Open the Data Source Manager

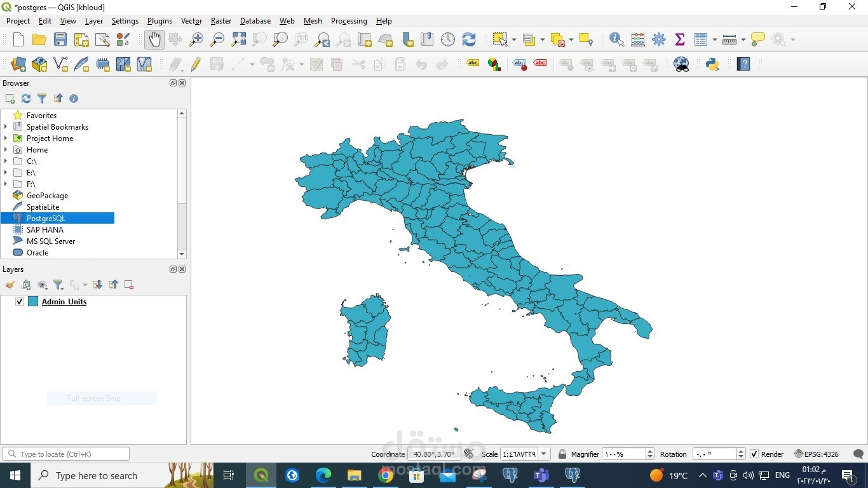coord(18,64)
